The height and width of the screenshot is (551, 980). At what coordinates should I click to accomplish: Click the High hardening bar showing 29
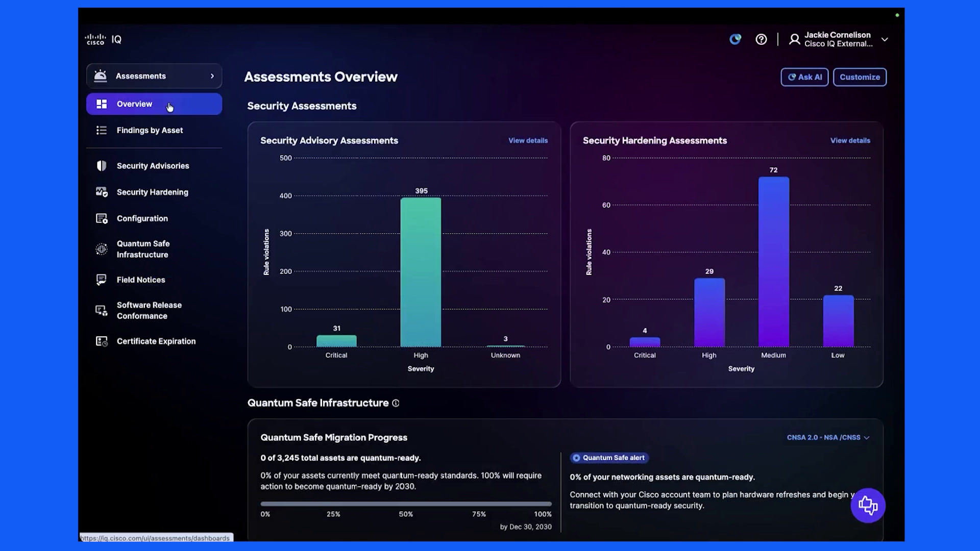709,312
